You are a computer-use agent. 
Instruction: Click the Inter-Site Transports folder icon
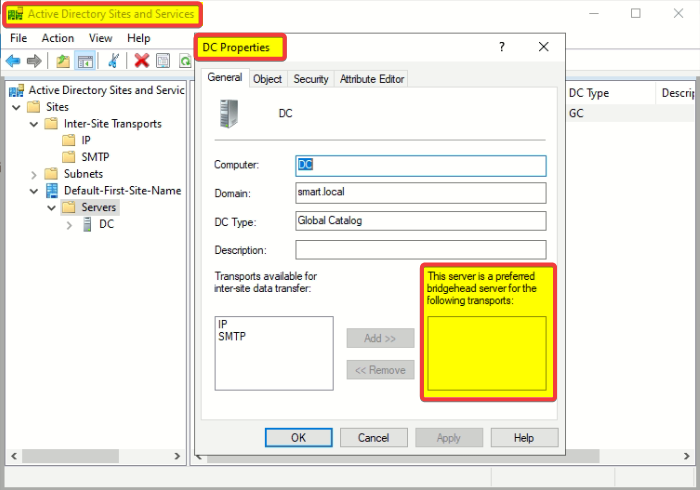click(x=51, y=123)
